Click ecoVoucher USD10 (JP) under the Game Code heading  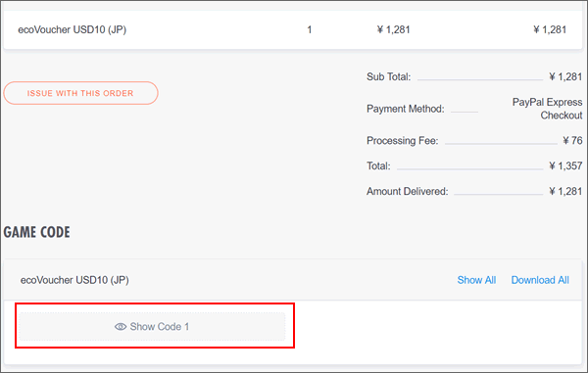click(x=74, y=280)
